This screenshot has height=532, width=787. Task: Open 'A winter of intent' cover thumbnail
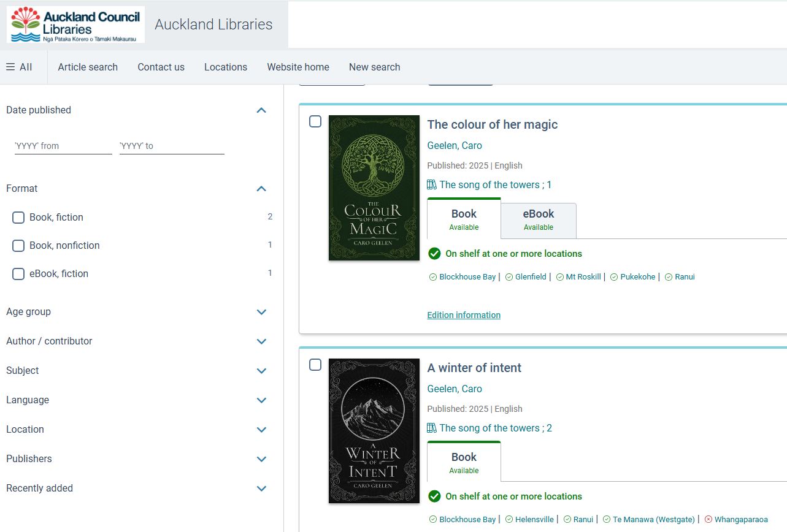coord(374,431)
